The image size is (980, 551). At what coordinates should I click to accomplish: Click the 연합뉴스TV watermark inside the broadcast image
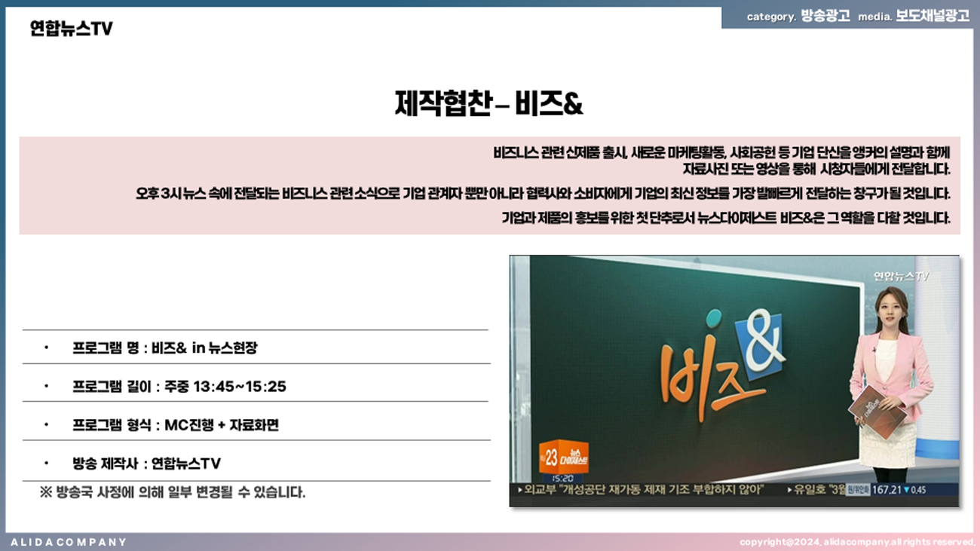tap(901, 277)
